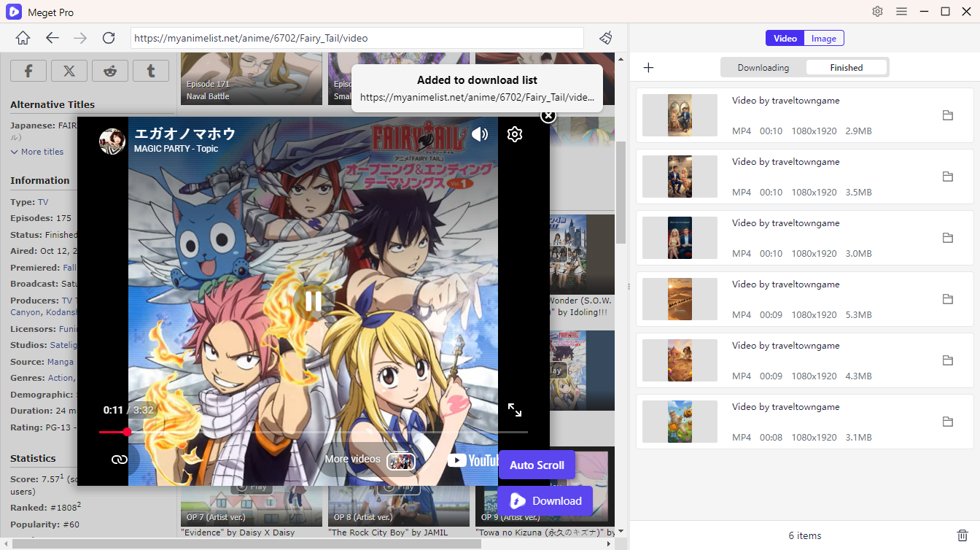Open the app settings gear

click(x=877, y=12)
